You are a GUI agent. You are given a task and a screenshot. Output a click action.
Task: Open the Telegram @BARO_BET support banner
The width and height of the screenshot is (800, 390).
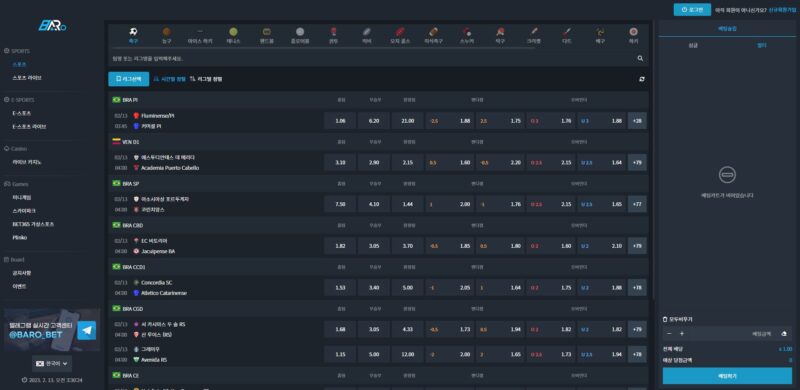tap(51, 330)
